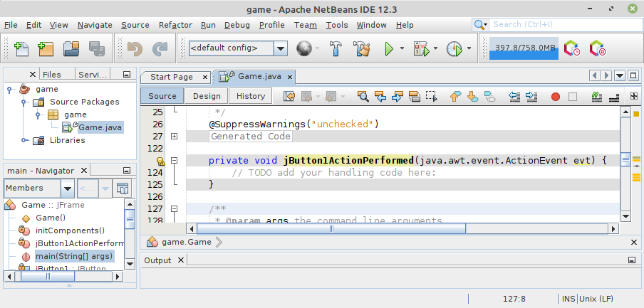Select initComponents() in Navigator
644x308 pixels.
pos(71,230)
